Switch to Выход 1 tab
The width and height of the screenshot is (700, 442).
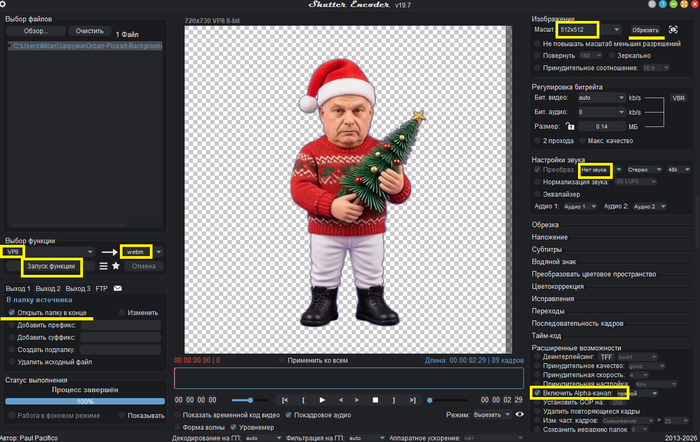click(18, 288)
